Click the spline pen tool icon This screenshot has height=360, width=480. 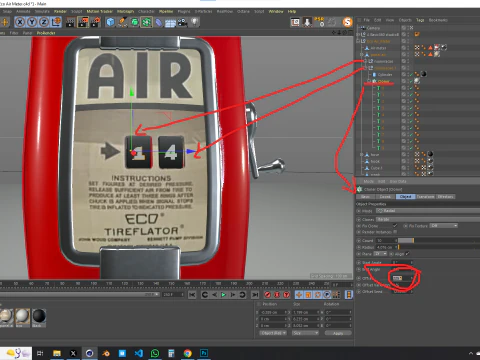coord(122,22)
